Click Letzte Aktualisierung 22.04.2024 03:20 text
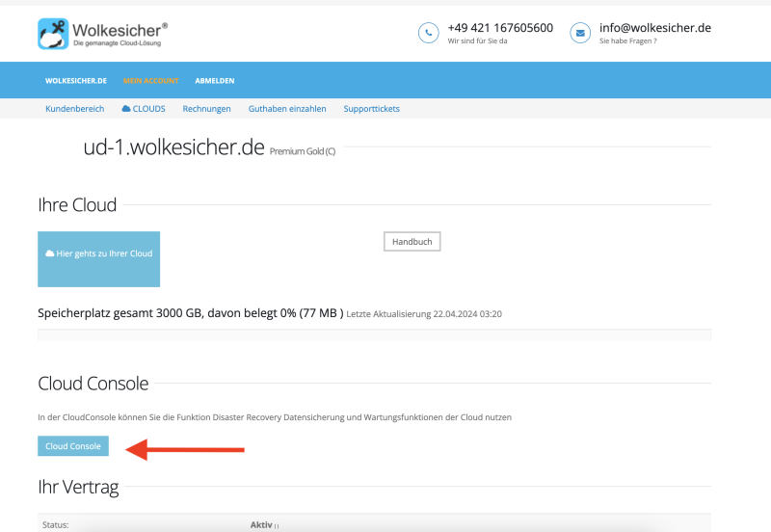The image size is (771, 532). pyautogui.click(x=424, y=314)
